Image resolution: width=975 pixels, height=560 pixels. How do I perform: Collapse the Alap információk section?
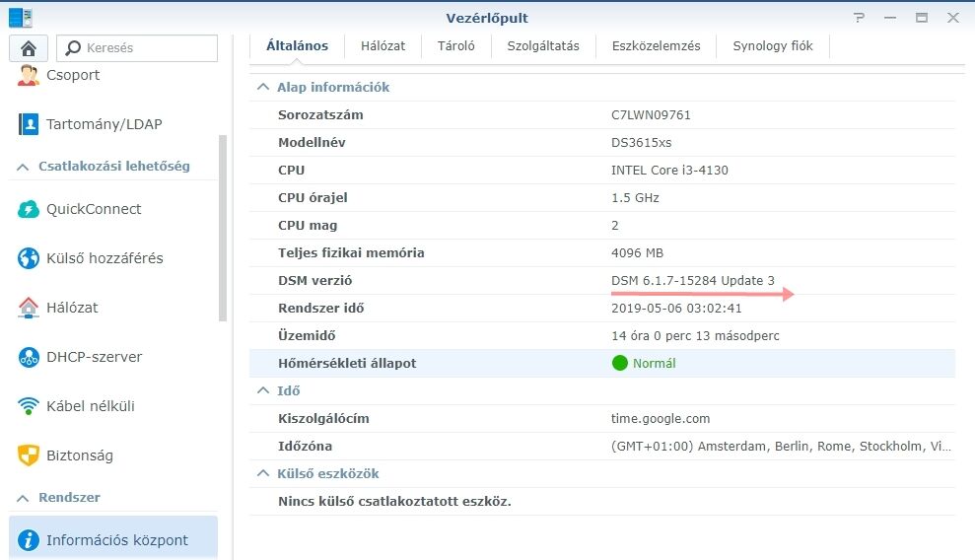(x=263, y=87)
